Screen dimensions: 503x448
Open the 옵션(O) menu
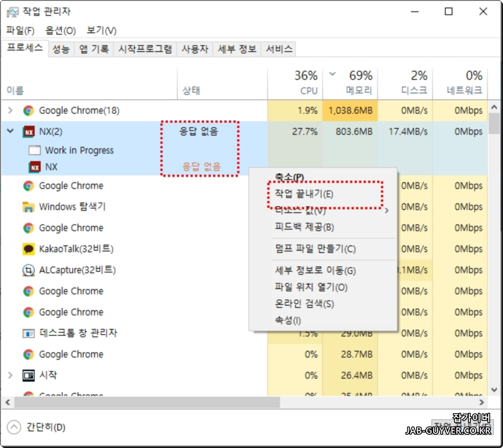[x=60, y=30]
